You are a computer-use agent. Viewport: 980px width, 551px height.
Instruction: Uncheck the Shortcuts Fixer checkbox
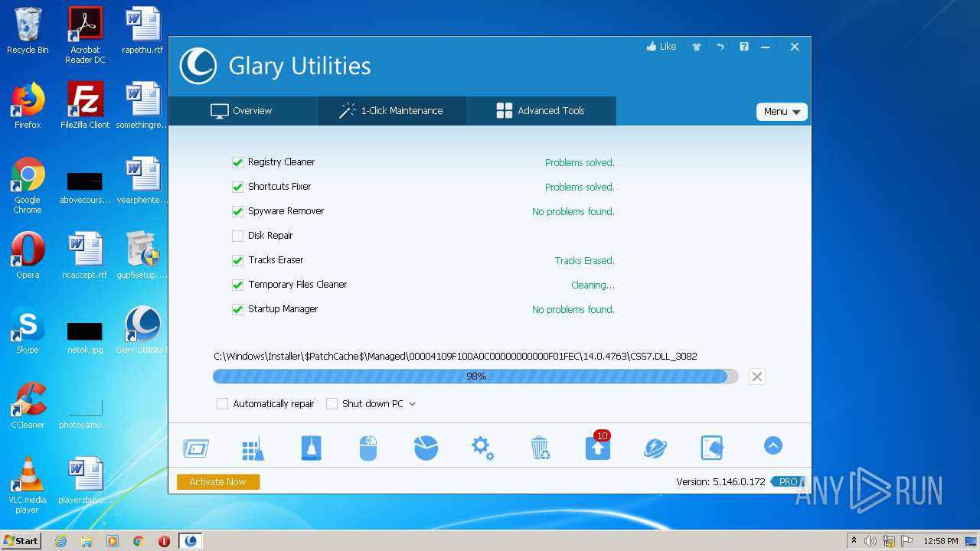tap(237, 187)
